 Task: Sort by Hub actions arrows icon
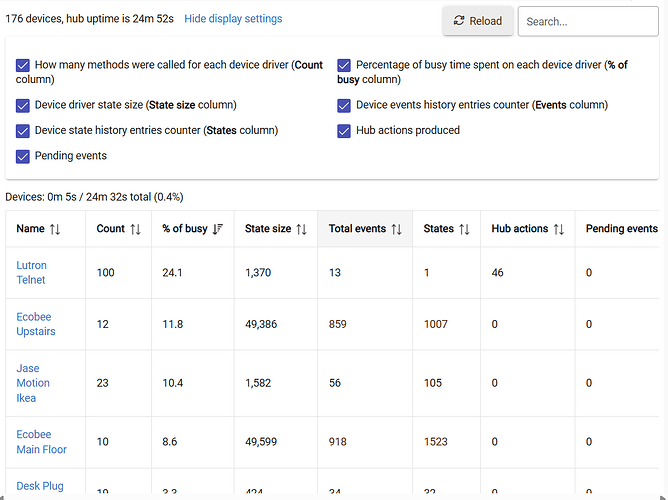[x=559, y=229]
